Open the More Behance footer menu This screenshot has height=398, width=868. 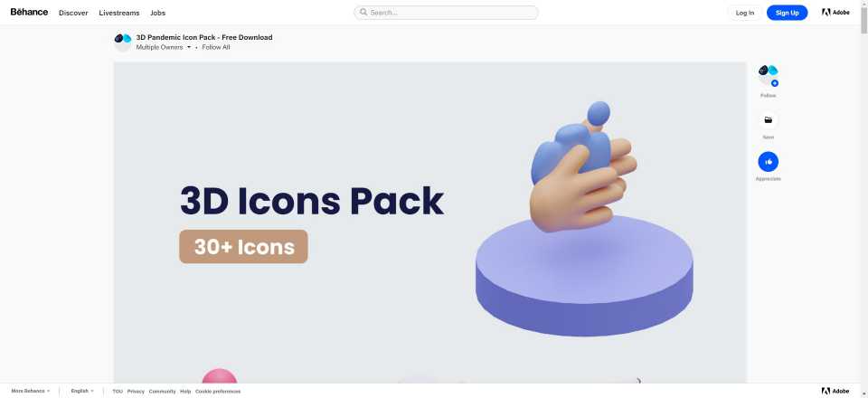[x=31, y=391]
